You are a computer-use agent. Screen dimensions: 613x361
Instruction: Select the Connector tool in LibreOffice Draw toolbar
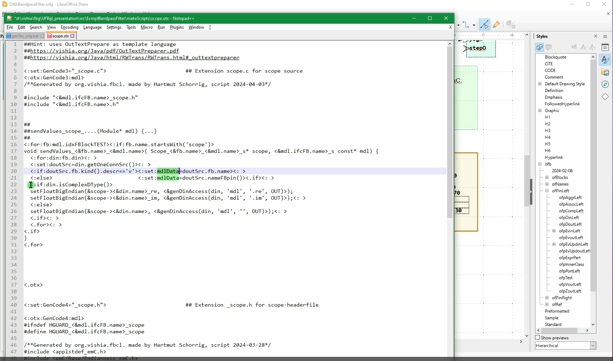pyautogui.click(x=466, y=24)
